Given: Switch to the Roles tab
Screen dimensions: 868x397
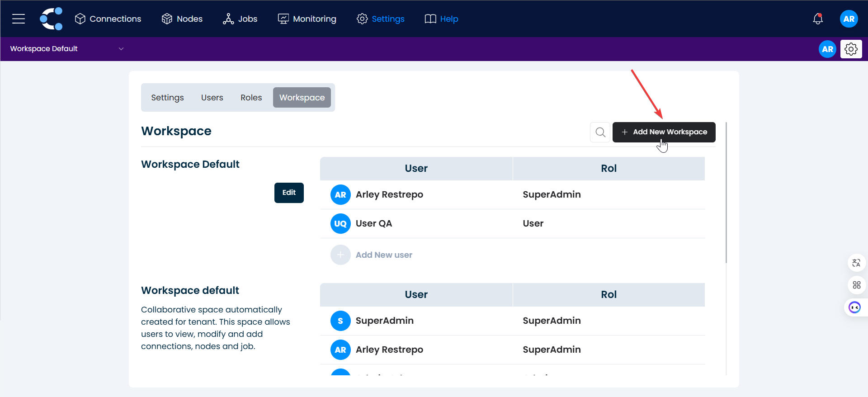Looking at the screenshot, I should 251,98.
